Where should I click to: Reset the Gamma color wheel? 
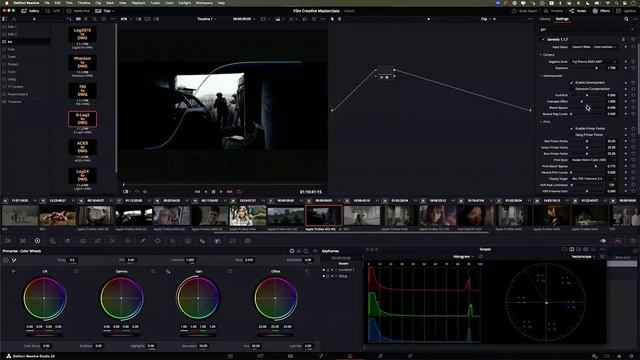pos(153,271)
